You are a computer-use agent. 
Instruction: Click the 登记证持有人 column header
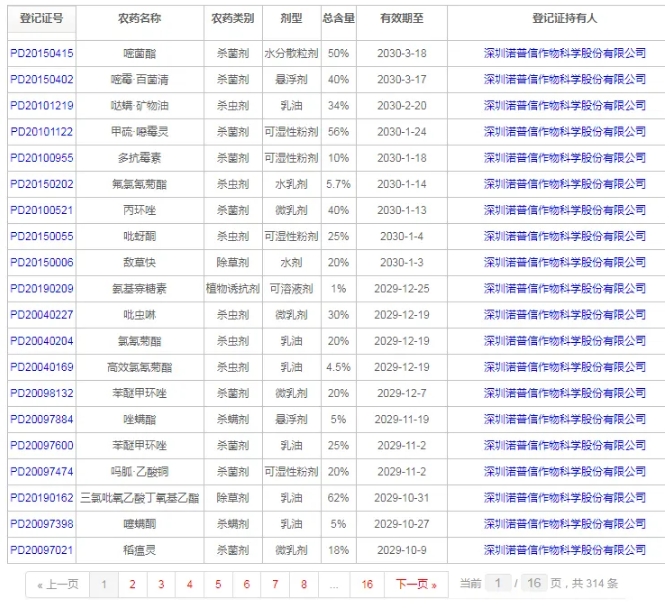pos(564,18)
